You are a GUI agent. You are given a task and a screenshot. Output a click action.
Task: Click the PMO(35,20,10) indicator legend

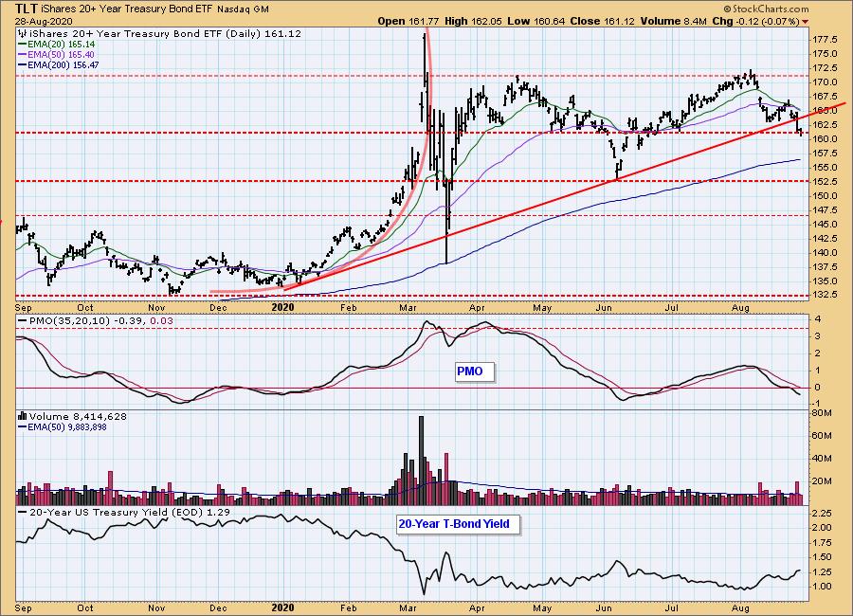[95, 321]
